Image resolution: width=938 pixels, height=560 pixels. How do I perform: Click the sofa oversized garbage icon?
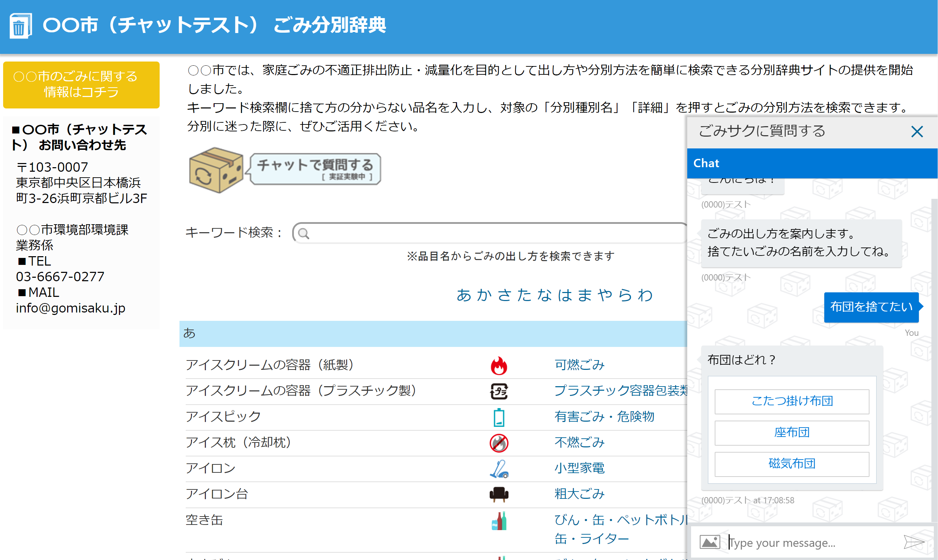coord(499,494)
